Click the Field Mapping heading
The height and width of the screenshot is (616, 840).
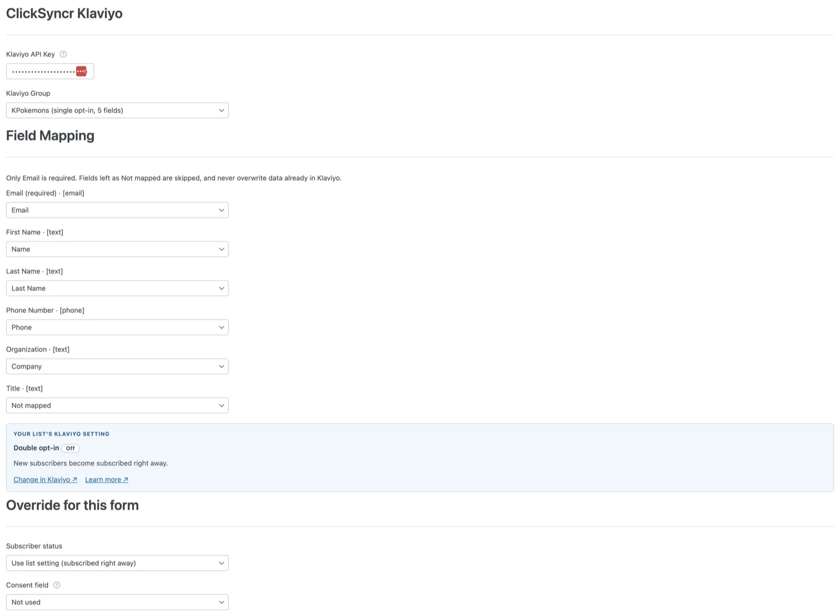pos(50,136)
